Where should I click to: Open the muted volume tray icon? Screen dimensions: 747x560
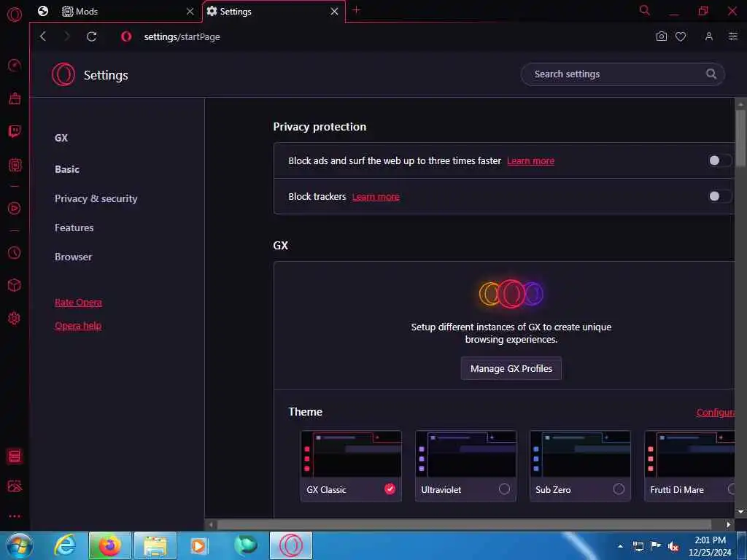pos(673,547)
